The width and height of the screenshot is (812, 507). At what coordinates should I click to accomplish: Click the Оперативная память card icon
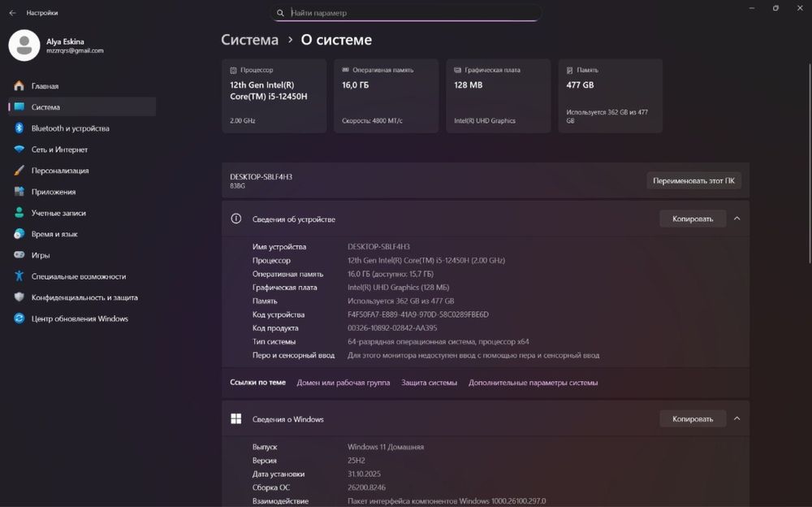coord(345,70)
